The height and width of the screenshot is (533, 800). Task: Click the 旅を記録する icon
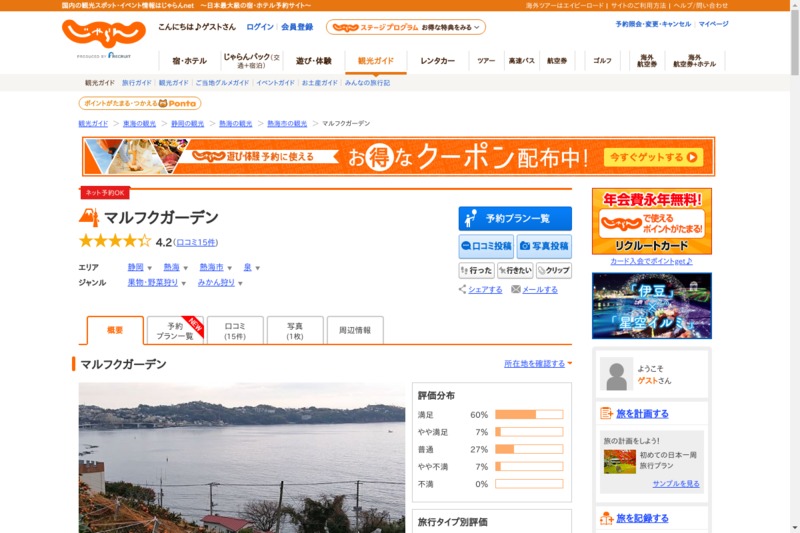click(606, 518)
